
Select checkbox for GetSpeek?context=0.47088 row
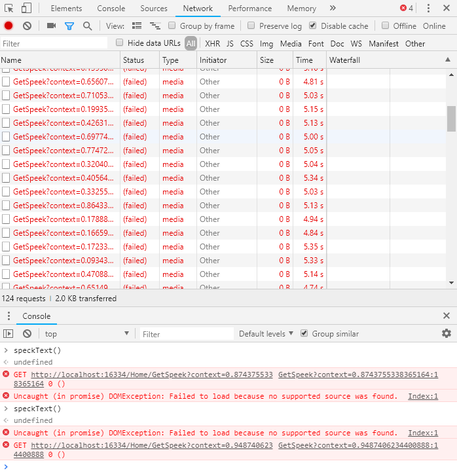(x=6, y=274)
